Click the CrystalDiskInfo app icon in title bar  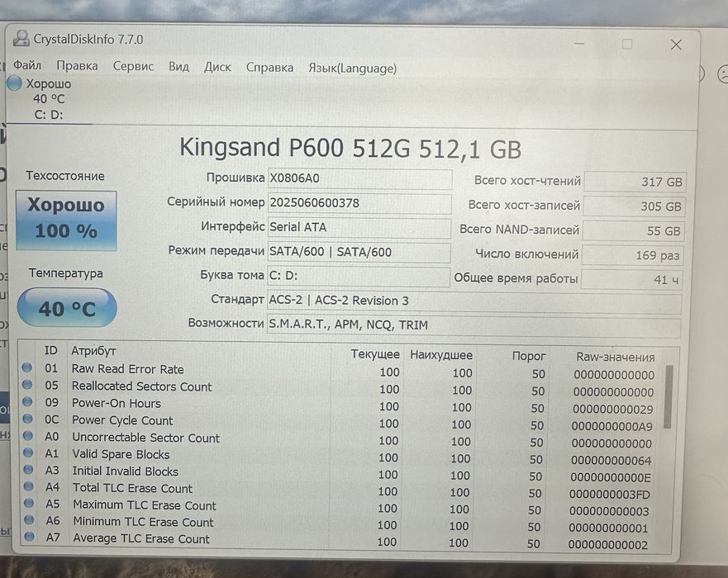21,38
